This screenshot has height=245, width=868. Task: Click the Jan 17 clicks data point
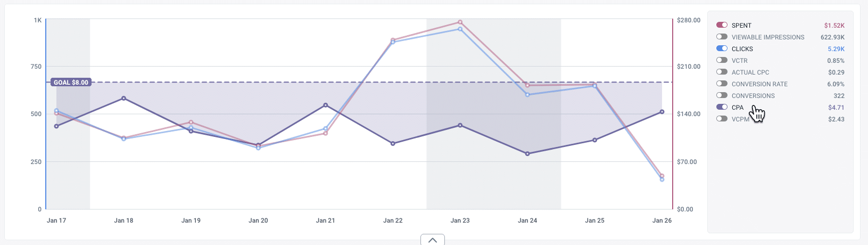point(56,111)
